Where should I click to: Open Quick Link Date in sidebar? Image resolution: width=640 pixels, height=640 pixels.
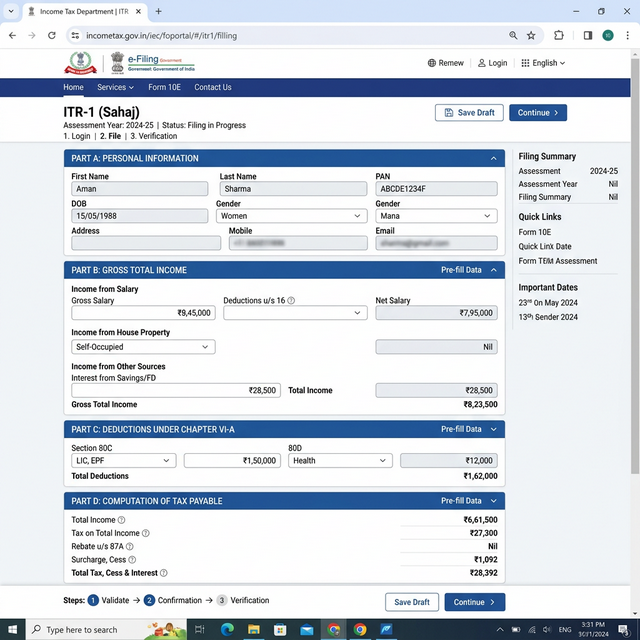(545, 246)
